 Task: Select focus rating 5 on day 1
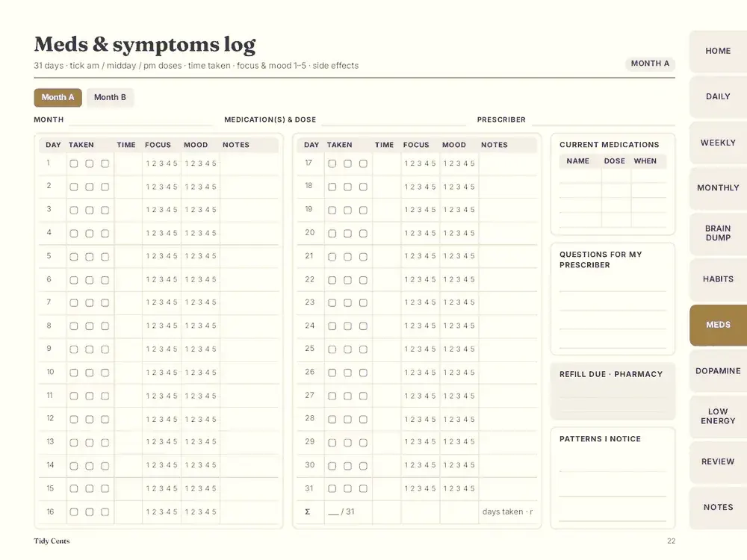tap(175, 164)
